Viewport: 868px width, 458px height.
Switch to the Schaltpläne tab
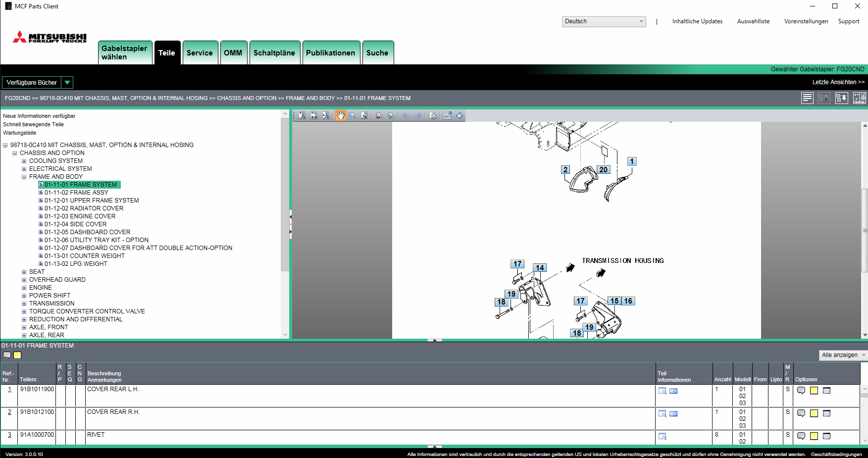(274, 52)
